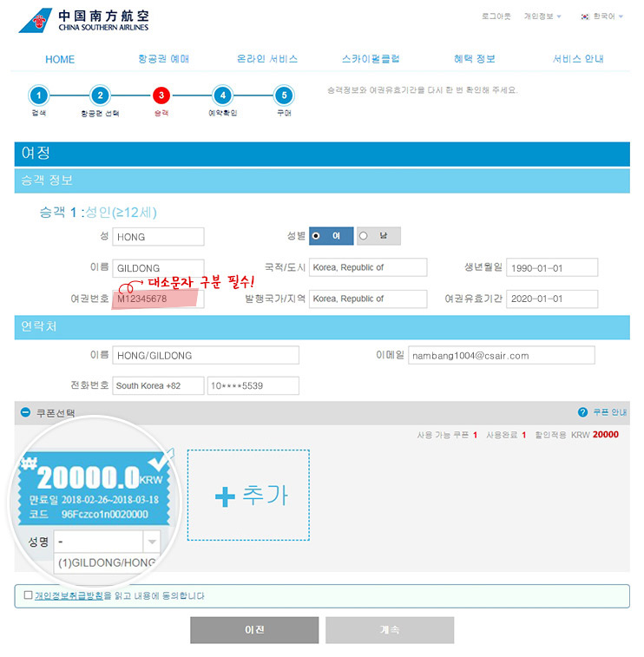Click the passport number input field
This screenshot has width=644, height=657.
157,299
